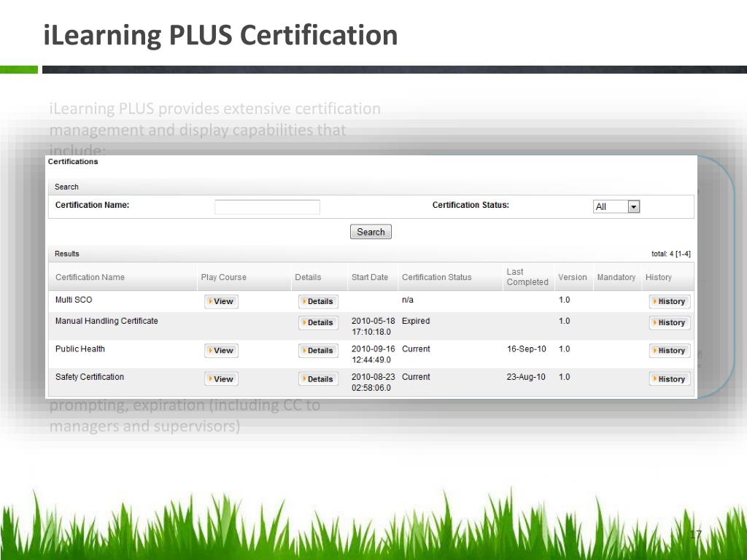Click the Results section label
Screen dimensions: 747x560
click(x=66, y=254)
